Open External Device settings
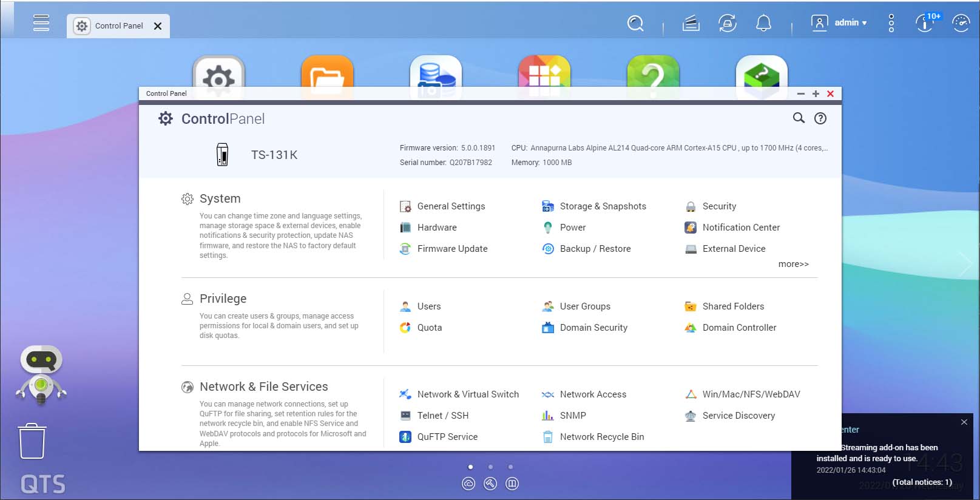 725,249
